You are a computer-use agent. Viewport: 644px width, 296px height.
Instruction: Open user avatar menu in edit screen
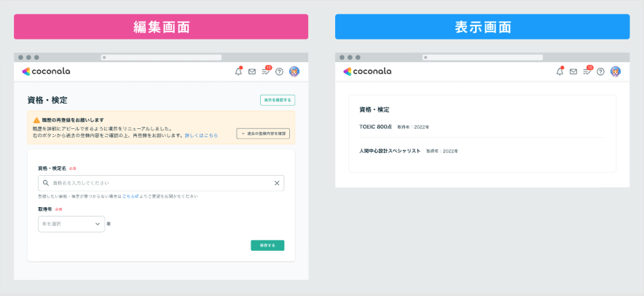point(294,71)
